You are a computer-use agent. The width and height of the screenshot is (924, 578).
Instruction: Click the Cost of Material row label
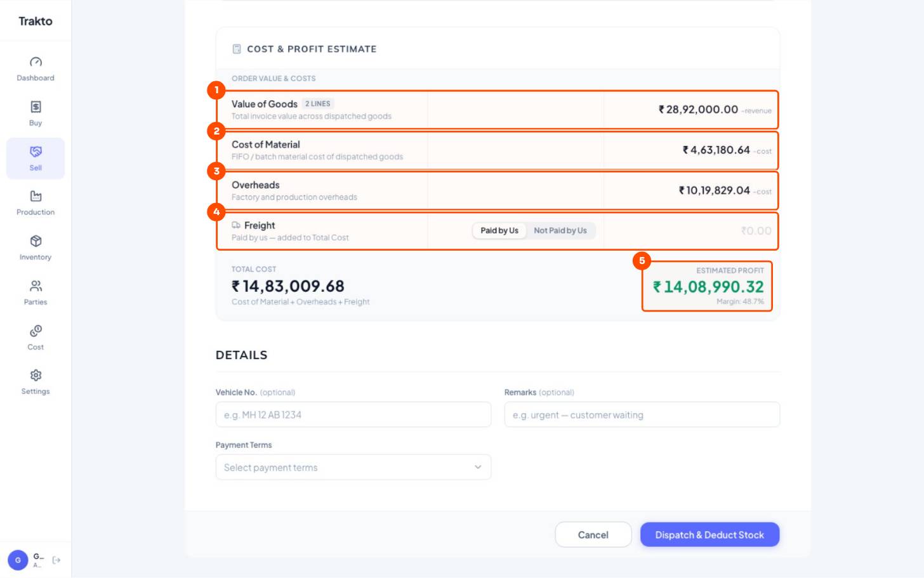266,145
